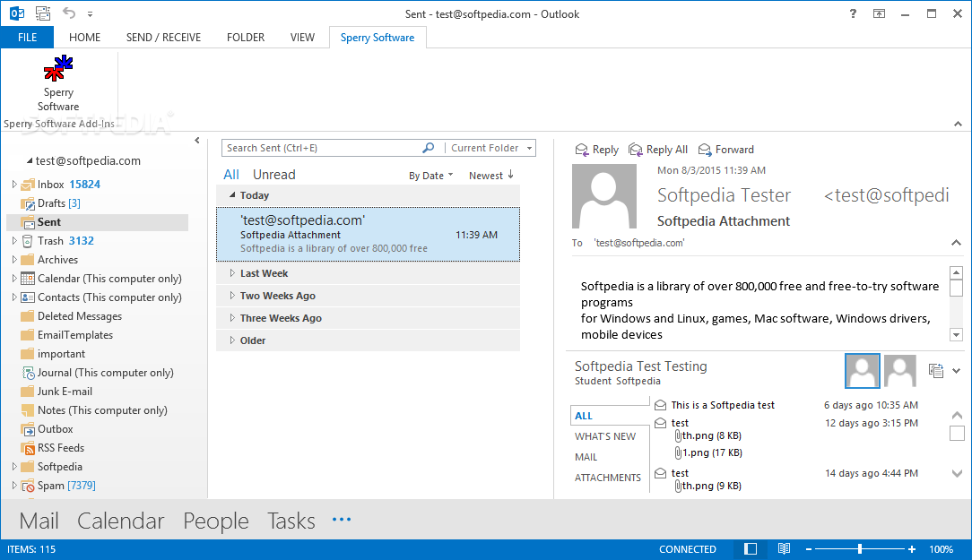Collapse the test@softpedia.com account tree
The height and width of the screenshot is (560, 972).
coord(29,160)
